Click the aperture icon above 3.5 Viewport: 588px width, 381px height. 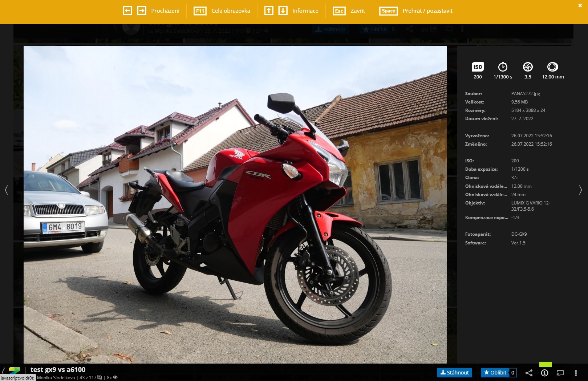tap(528, 67)
